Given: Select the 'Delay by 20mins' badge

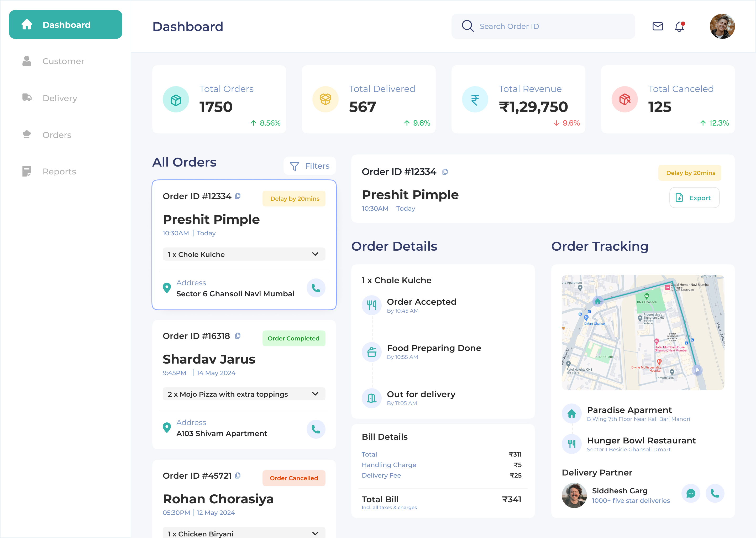Looking at the screenshot, I should click(x=294, y=198).
